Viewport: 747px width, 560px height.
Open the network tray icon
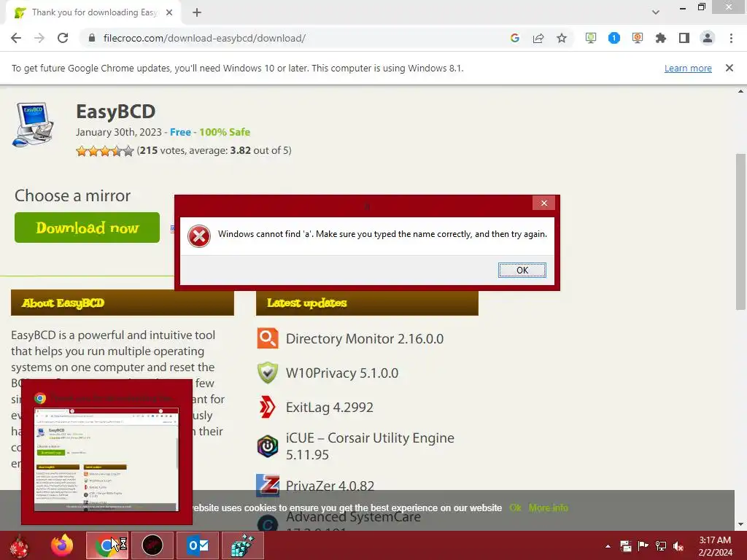(x=661, y=546)
